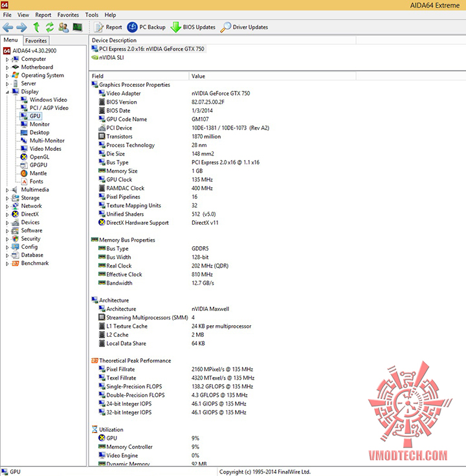This screenshot has height=476, width=466.
Task: Select the L2 Cache row
Action: (151, 335)
